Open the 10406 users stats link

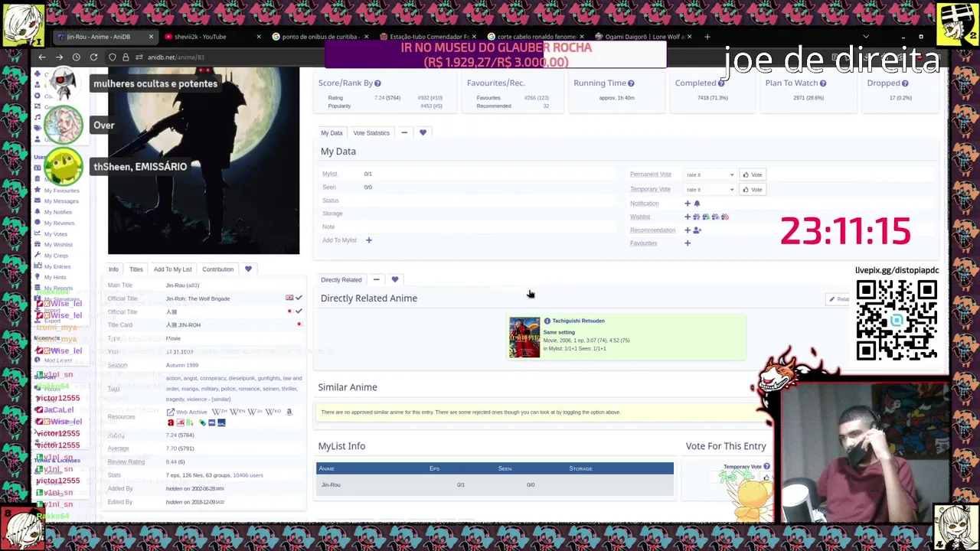[248, 476]
